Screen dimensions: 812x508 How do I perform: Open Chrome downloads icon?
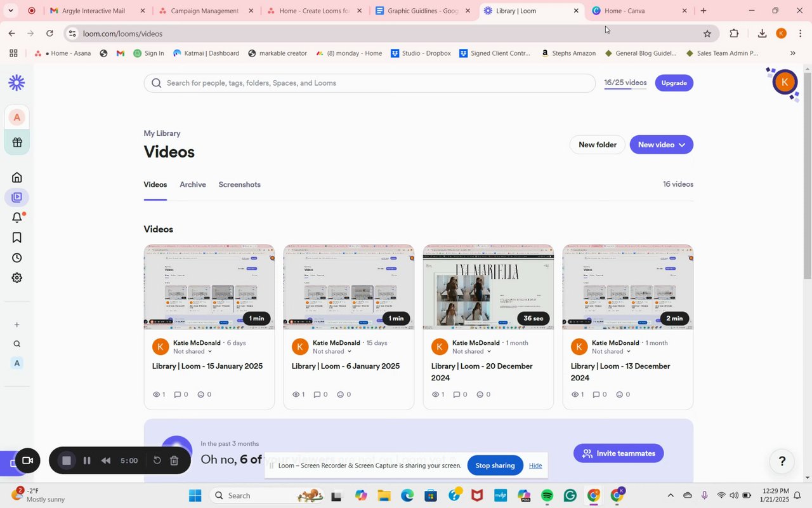pyautogui.click(x=762, y=34)
